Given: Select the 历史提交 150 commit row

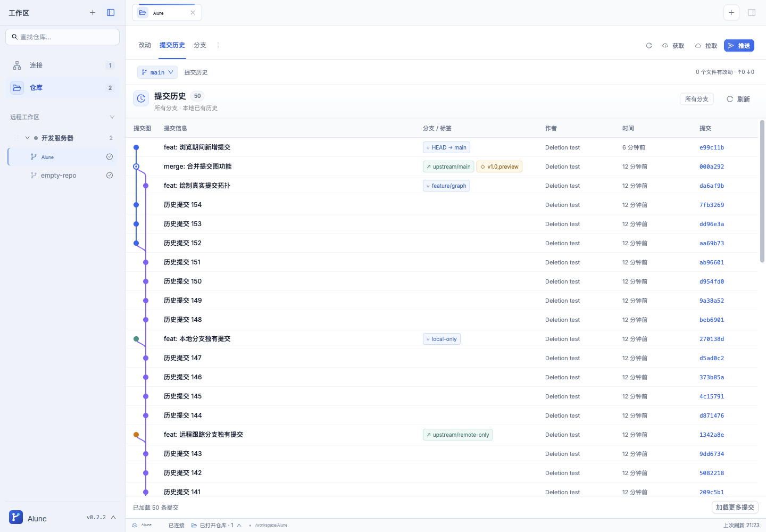Looking at the screenshot, I should 442,281.
